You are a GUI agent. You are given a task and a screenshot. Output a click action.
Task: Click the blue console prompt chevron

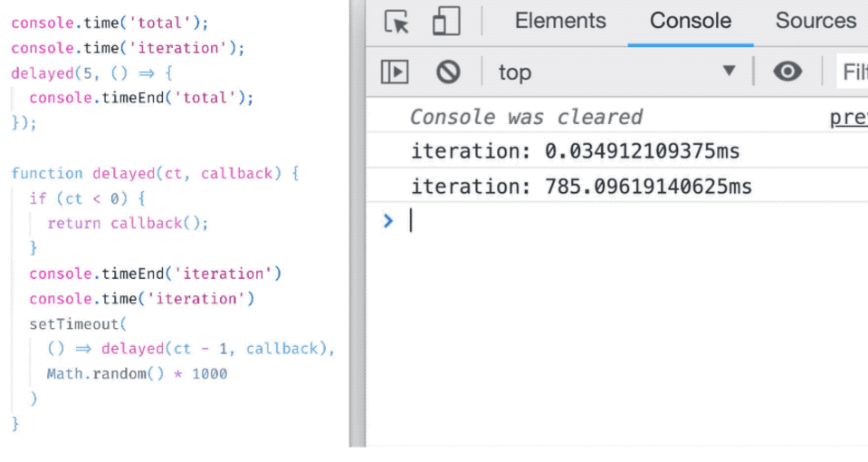tap(388, 220)
